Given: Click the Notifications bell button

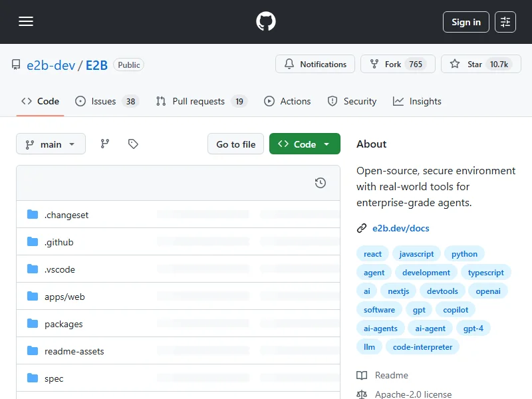Looking at the screenshot, I should point(315,65).
